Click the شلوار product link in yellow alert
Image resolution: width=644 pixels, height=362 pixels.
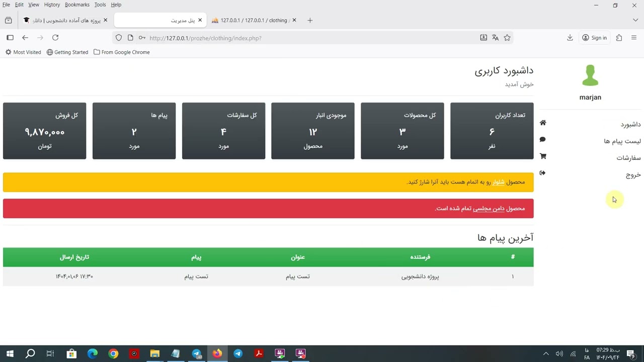tap(498, 182)
